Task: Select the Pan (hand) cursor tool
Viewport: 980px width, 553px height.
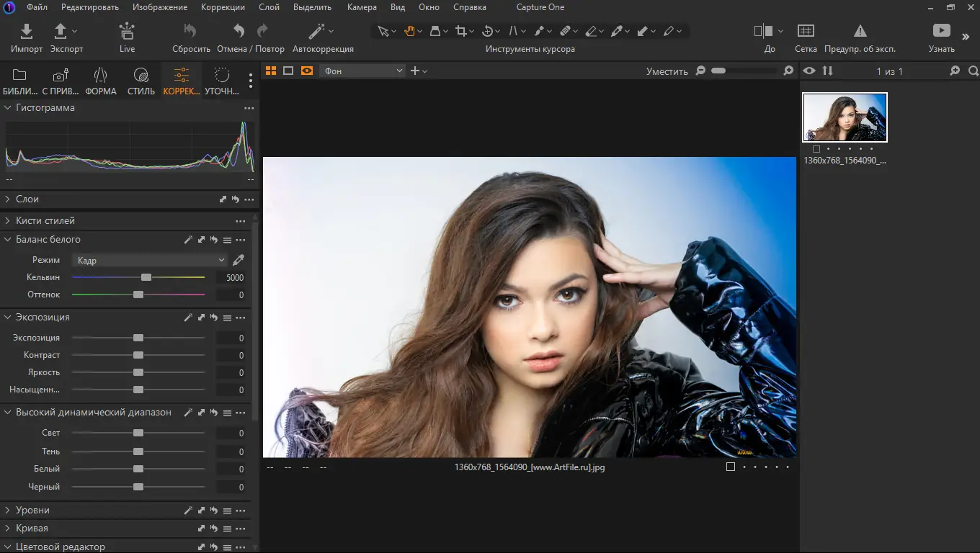Action: click(x=411, y=31)
